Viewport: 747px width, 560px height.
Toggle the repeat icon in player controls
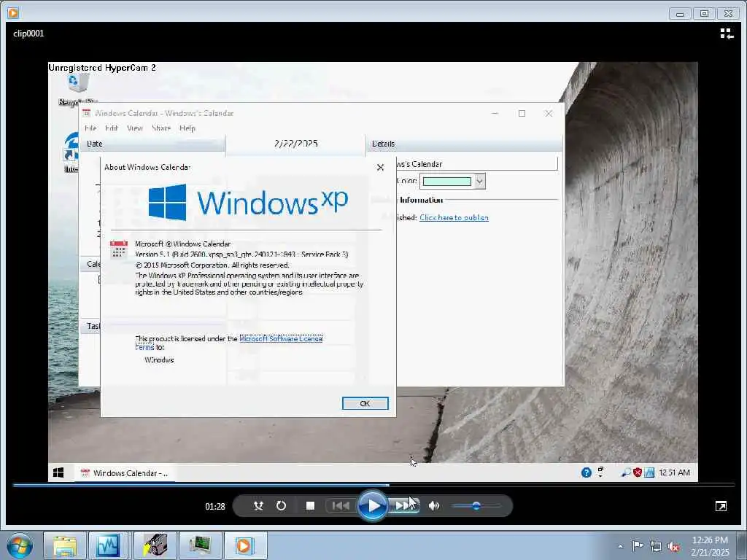(x=281, y=506)
